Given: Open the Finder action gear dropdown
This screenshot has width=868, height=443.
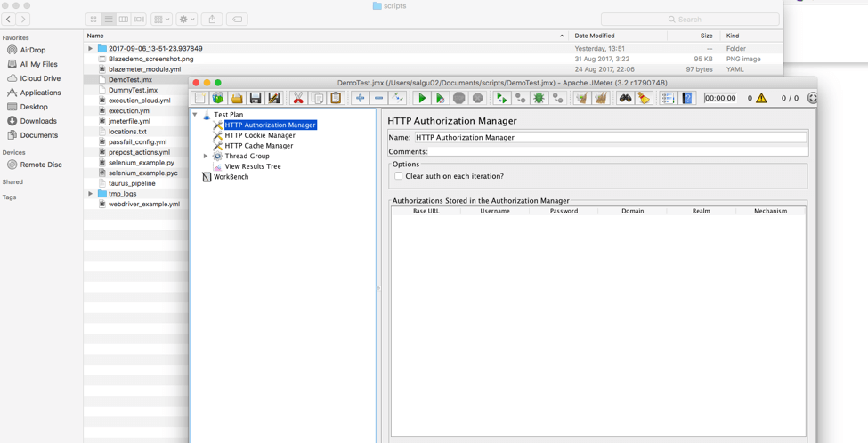Looking at the screenshot, I should (187, 20).
